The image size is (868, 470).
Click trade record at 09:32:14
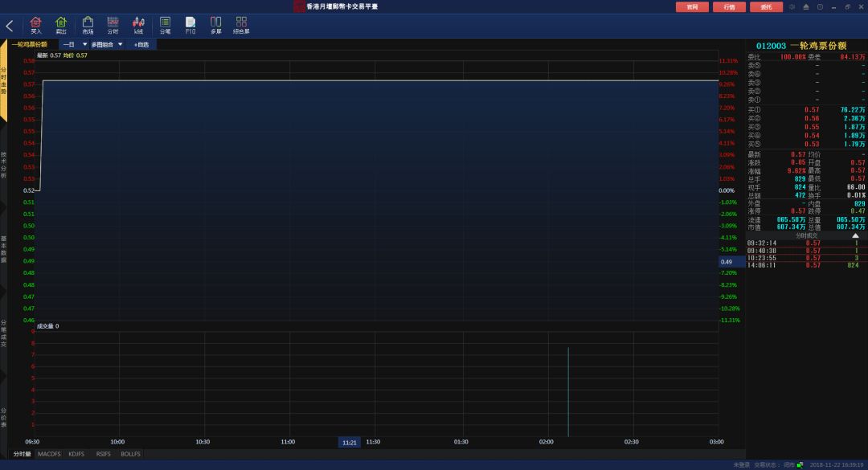[x=806, y=243]
